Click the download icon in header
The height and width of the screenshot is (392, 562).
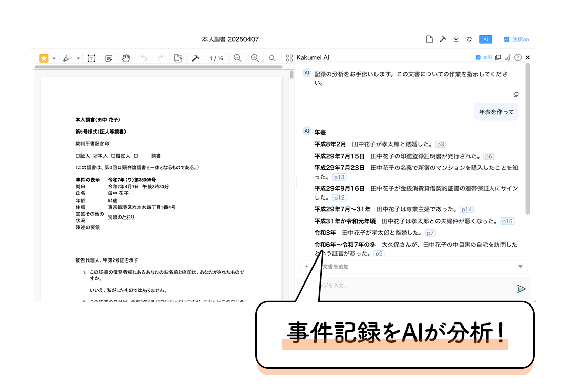[456, 39]
